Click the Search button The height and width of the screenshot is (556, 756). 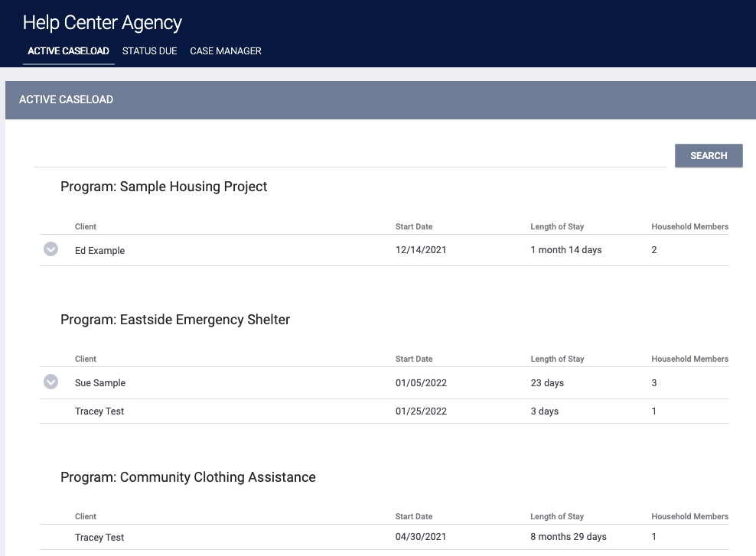(x=709, y=155)
